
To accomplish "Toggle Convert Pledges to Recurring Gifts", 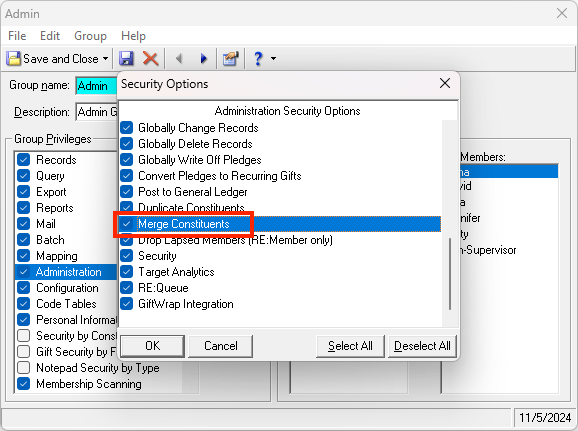I will pyautogui.click(x=126, y=175).
